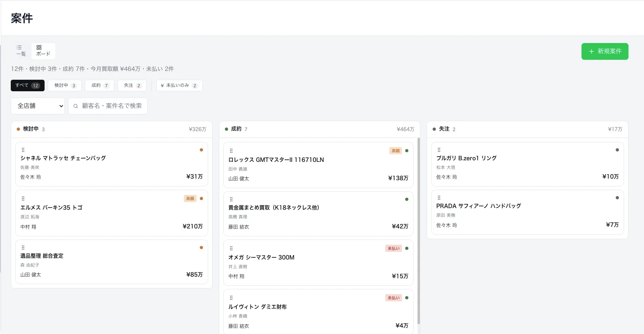Grab drag handle on PRADA サフィアーノ card
The height and width of the screenshot is (334, 644).
coord(439,198)
